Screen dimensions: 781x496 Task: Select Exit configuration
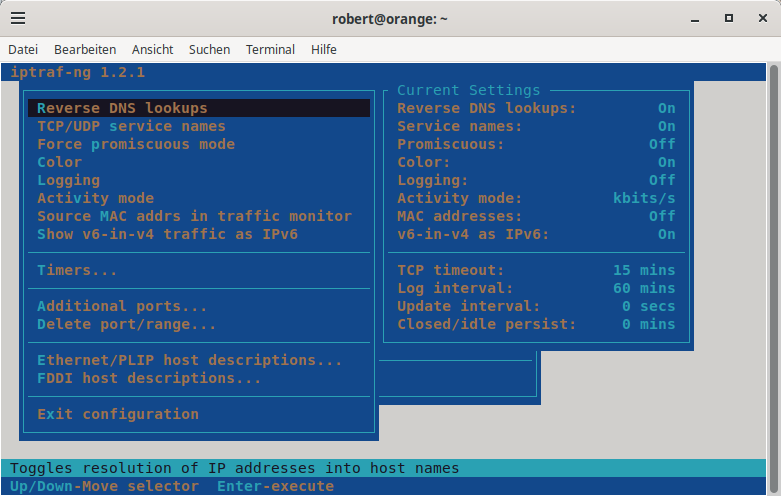pyautogui.click(x=118, y=414)
